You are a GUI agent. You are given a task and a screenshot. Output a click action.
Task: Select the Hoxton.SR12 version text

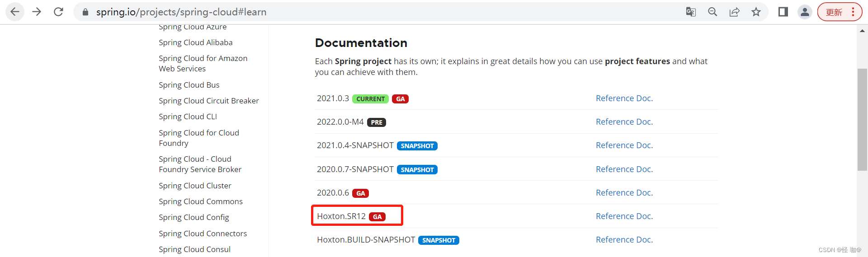pyautogui.click(x=341, y=216)
